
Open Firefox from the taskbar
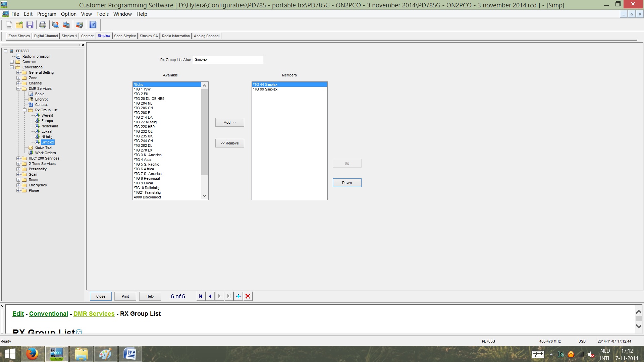tap(32, 354)
